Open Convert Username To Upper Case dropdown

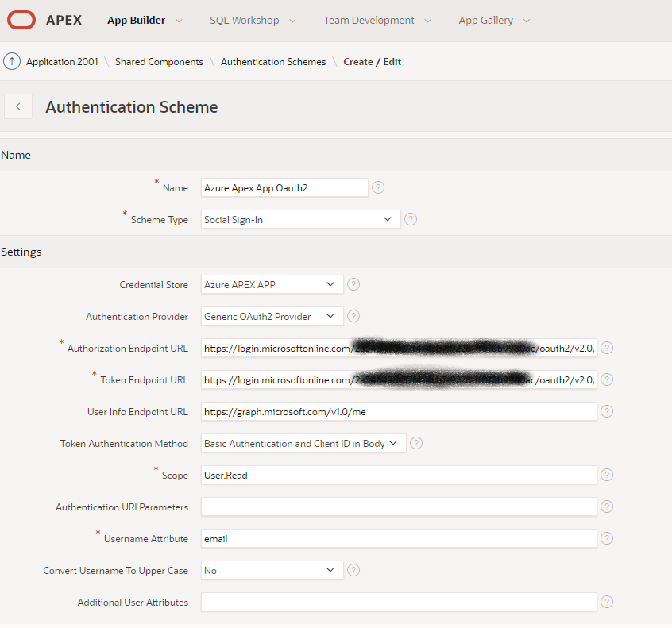pos(272,570)
